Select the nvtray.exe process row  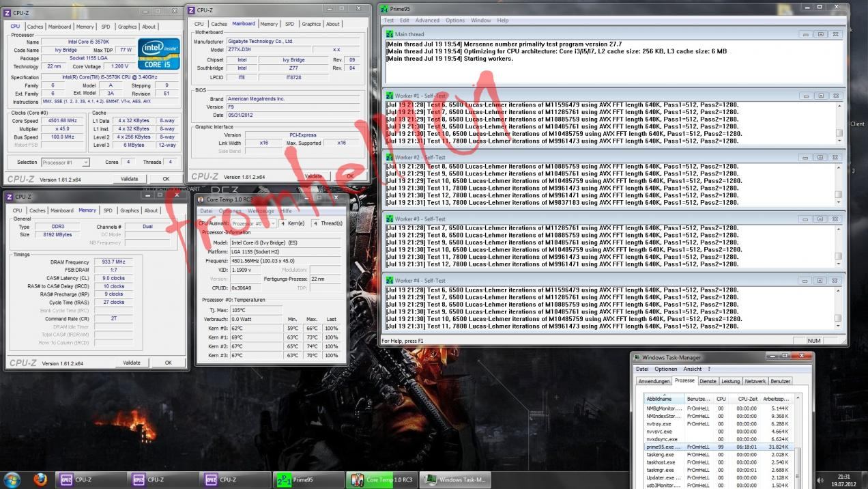[x=718, y=423]
